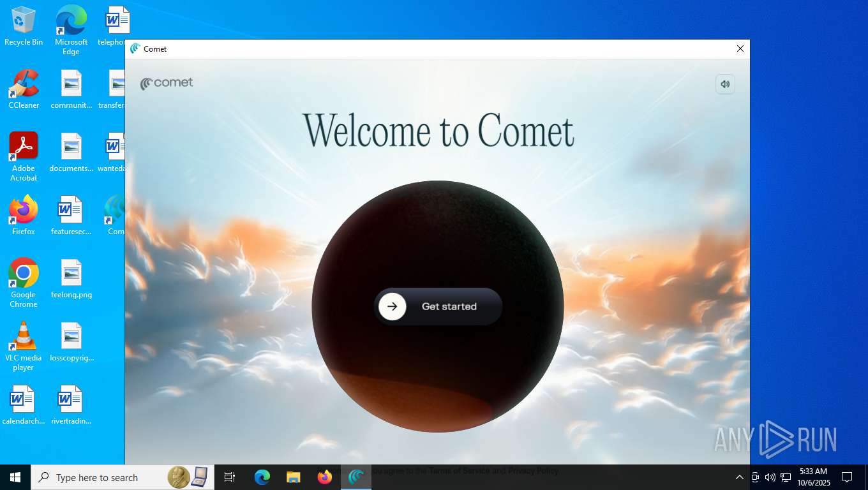Image resolution: width=868 pixels, height=490 pixels.
Task: Open Task View from the taskbar
Action: pyautogui.click(x=230, y=477)
